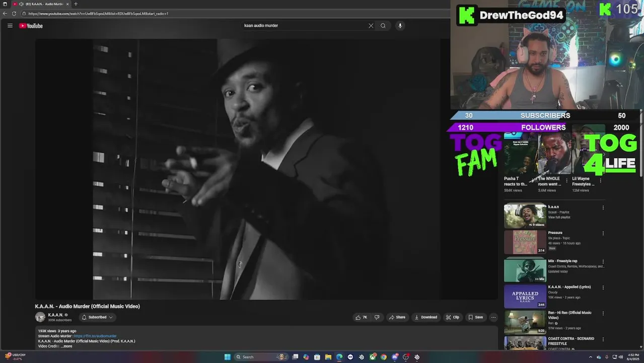Open K.A.A.N. channel avatar
644x363 pixels.
[40, 317]
